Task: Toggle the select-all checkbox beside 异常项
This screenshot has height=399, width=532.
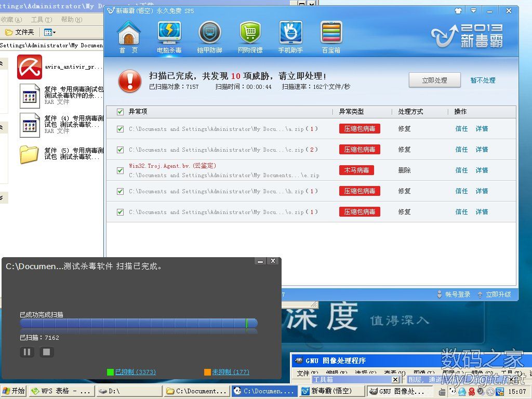Action: tap(121, 112)
